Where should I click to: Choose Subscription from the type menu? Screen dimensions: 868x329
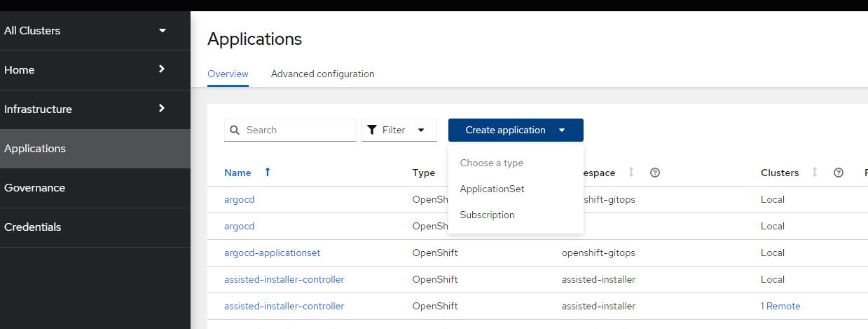487,215
